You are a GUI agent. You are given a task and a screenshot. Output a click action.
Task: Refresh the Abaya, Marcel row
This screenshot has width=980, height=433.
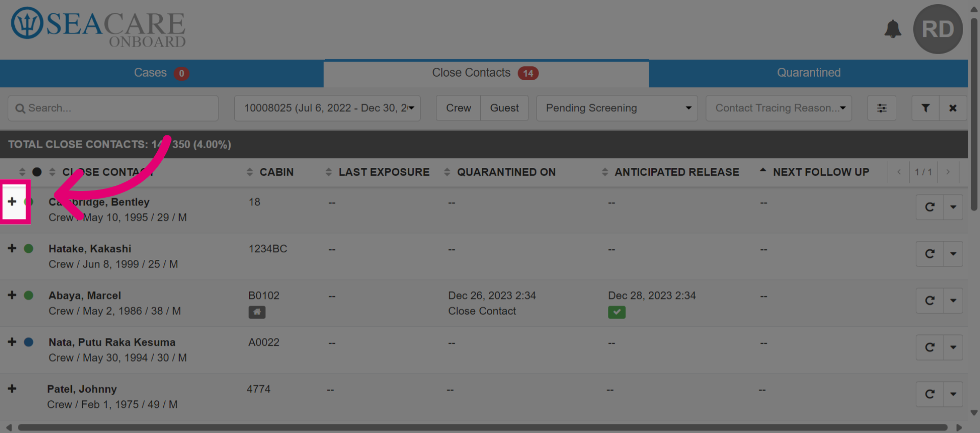pos(929,301)
